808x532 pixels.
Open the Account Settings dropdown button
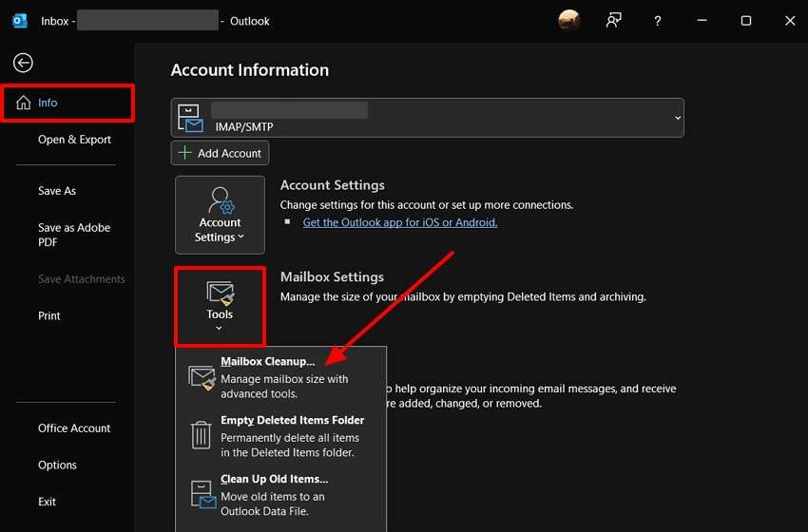[220, 215]
